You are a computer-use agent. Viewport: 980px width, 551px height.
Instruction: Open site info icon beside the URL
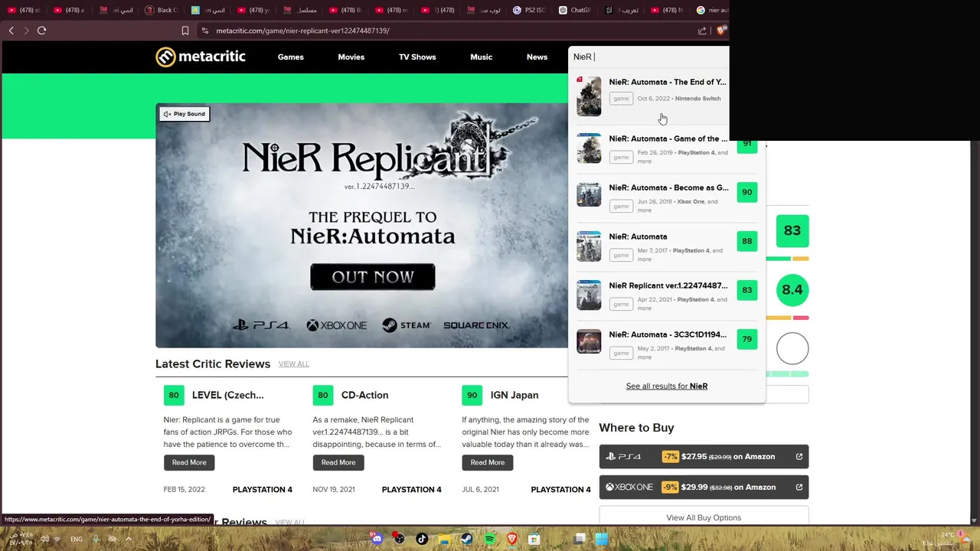click(x=204, y=31)
